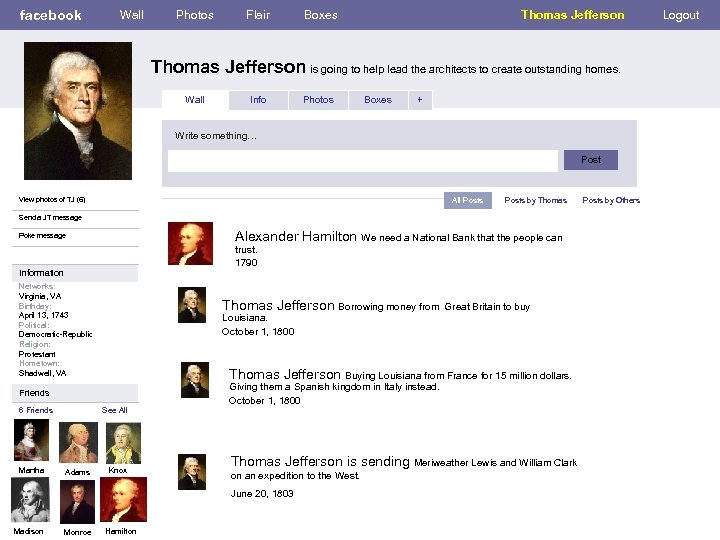This screenshot has width=720, height=540.
Task: Click the Protestant religion text
Action: [x=37, y=354]
